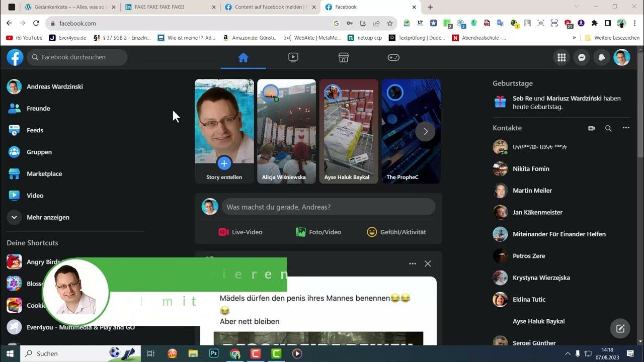Search contacts magnifier icon
This screenshot has height=362, width=644.
pyautogui.click(x=608, y=128)
